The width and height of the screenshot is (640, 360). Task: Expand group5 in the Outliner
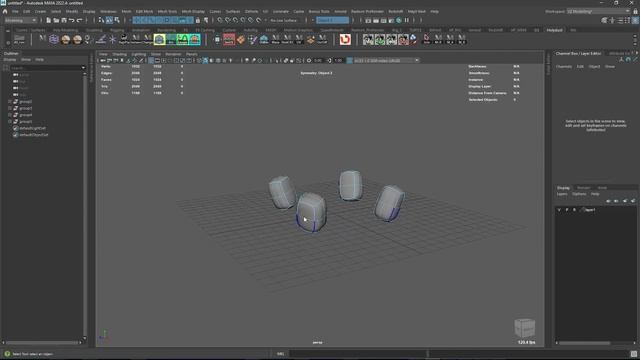point(10,122)
